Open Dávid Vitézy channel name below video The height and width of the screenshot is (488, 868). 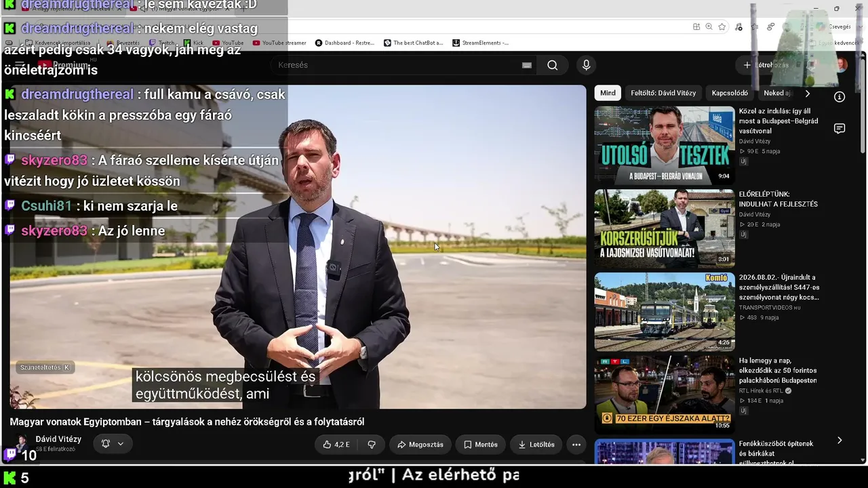pos(58,439)
